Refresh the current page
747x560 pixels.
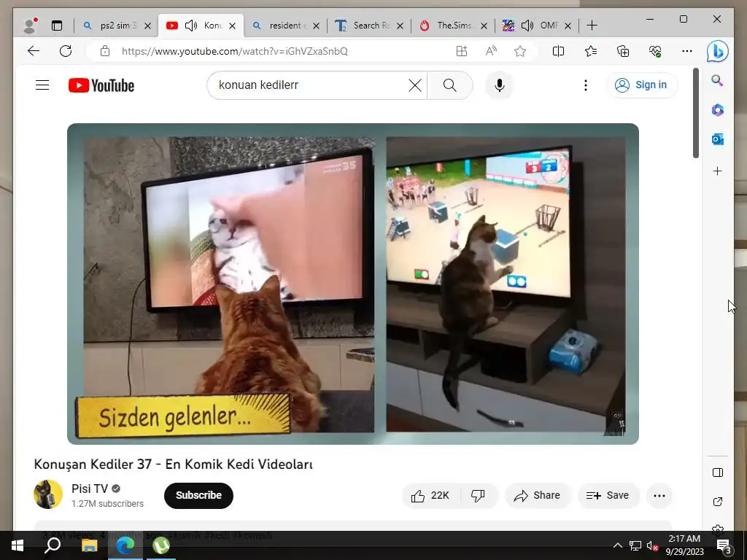(66, 51)
